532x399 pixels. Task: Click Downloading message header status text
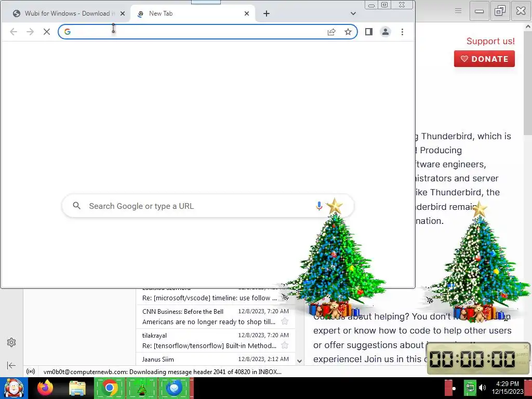(163, 372)
